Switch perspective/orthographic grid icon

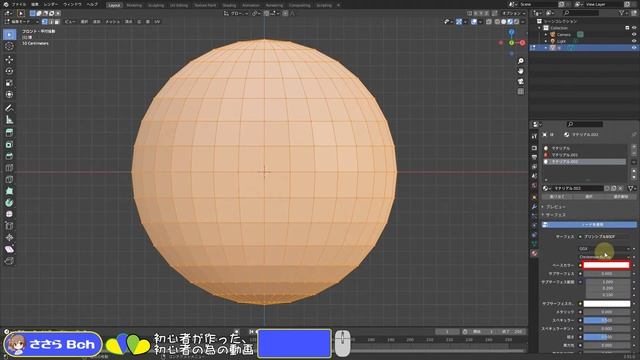(521, 91)
